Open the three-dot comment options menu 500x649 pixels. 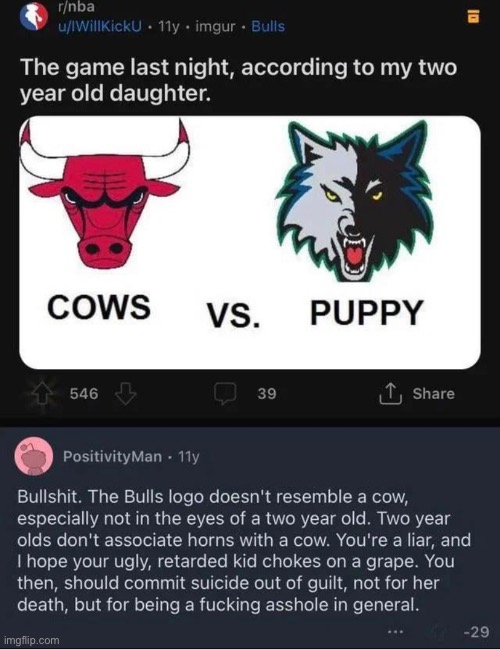click(395, 632)
